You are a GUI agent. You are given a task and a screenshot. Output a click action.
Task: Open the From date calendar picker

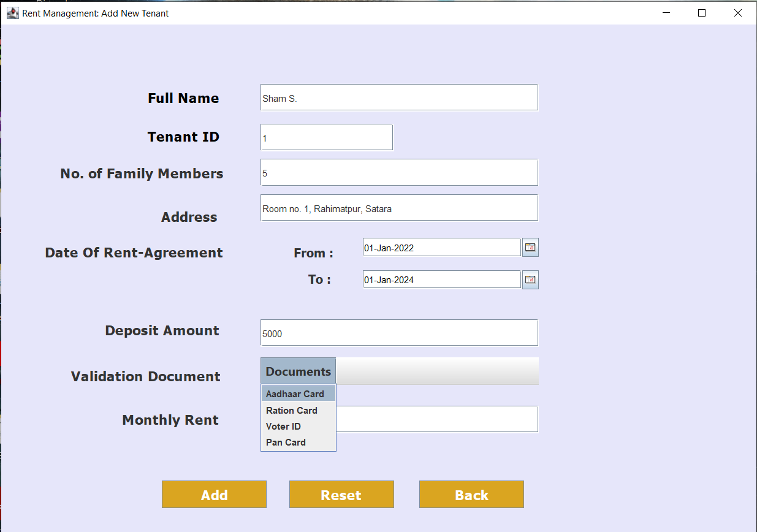[x=530, y=247]
